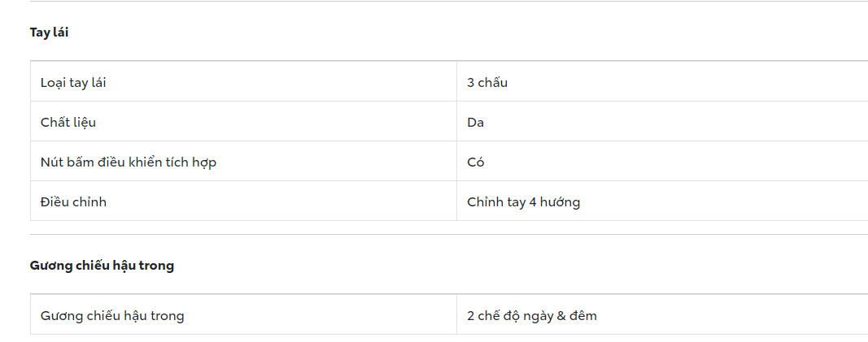
Task: Click the 'Da' material value
Action: [475, 122]
